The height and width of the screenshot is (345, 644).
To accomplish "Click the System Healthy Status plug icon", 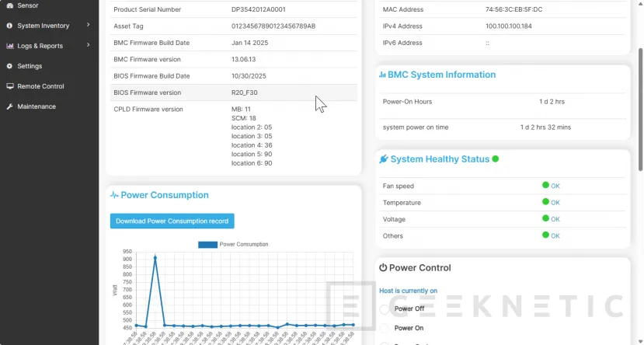I will [x=384, y=159].
